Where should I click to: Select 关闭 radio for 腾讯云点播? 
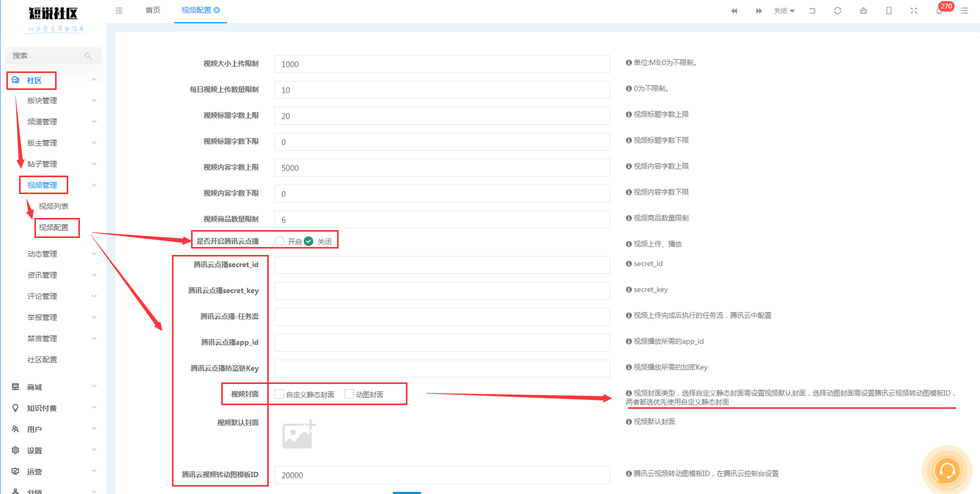coord(308,241)
